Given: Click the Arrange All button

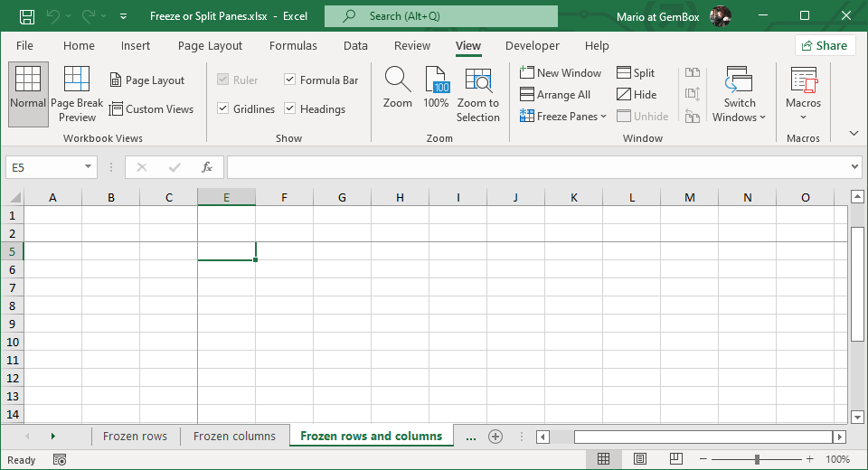Looking at the screenshot, I should click(555, 94).
